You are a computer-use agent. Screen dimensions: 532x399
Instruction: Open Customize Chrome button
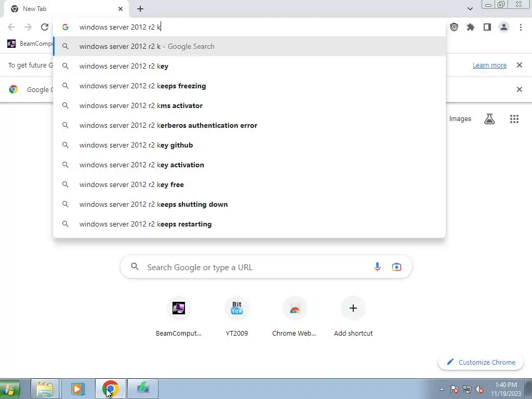[481, 362]
